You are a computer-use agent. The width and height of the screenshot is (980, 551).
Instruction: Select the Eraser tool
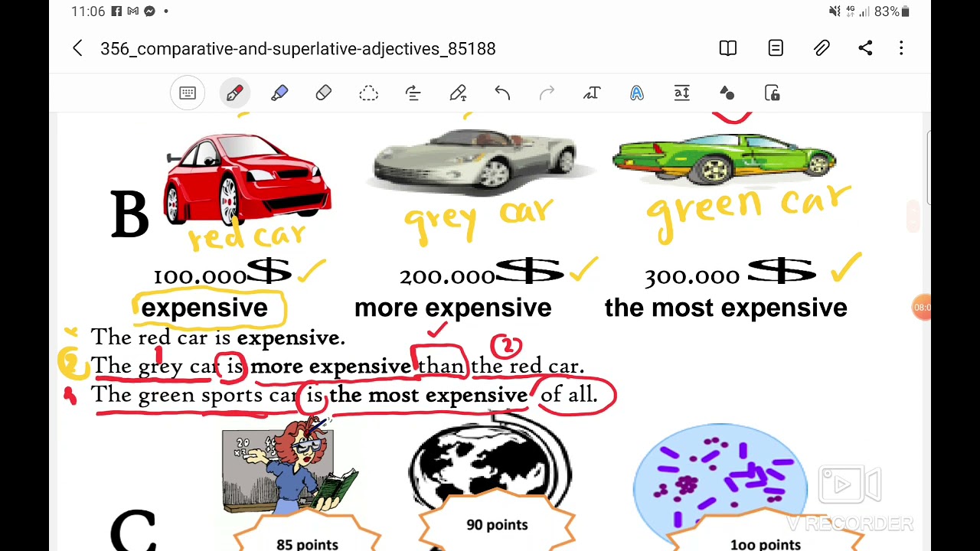point(324,93)
